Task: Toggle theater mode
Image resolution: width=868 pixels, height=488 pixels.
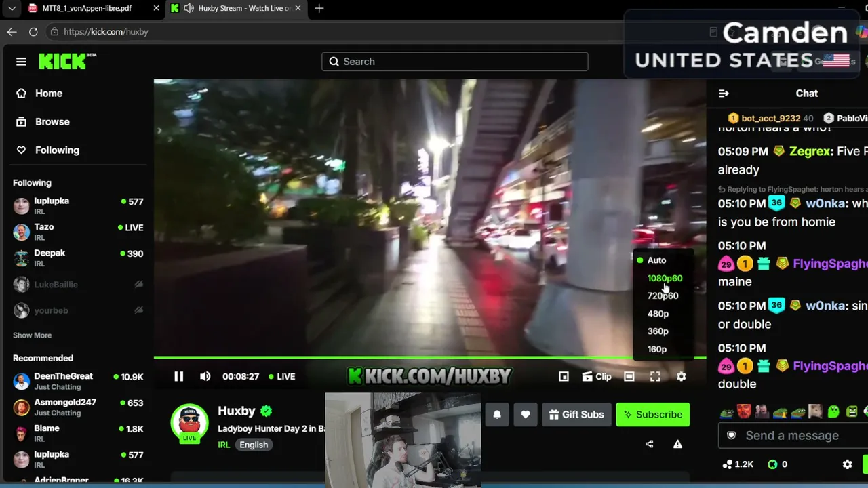Action: click(x=629, y=376)
